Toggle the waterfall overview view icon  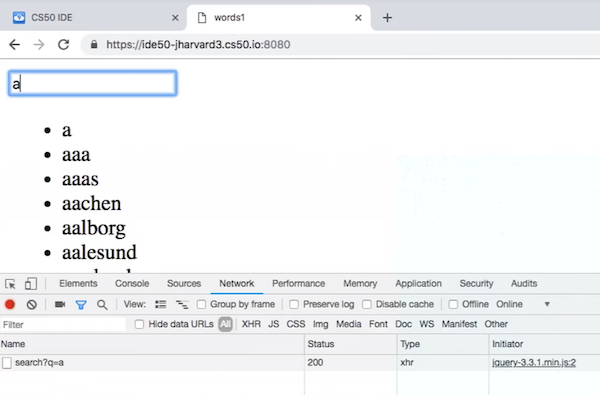(x=182, y=305)
